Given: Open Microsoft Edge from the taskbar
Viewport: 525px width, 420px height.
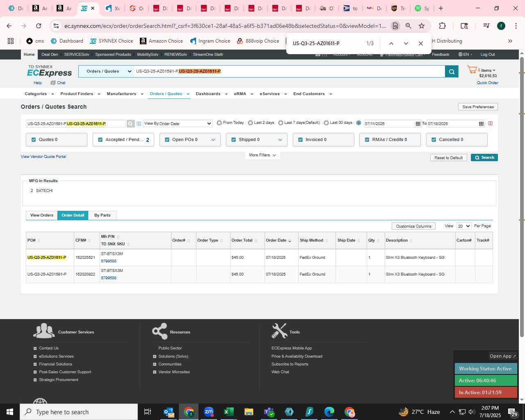Looking at the screenshot, I should [329, 412].
